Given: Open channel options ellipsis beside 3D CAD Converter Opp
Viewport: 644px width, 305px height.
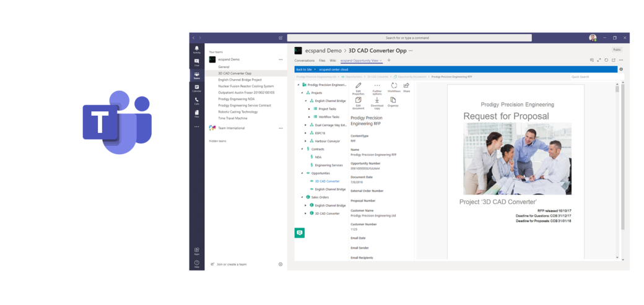Looking at the screenshot, I should (411, 51).
